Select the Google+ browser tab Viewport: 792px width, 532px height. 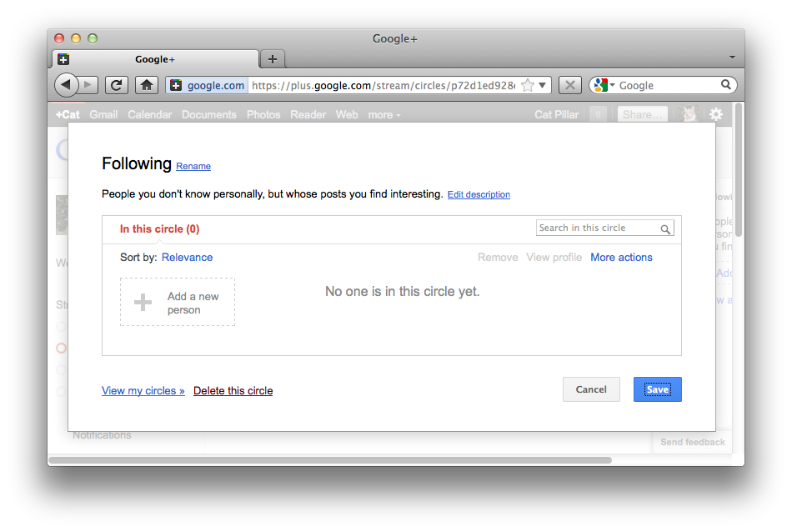(x=156, y=59)
